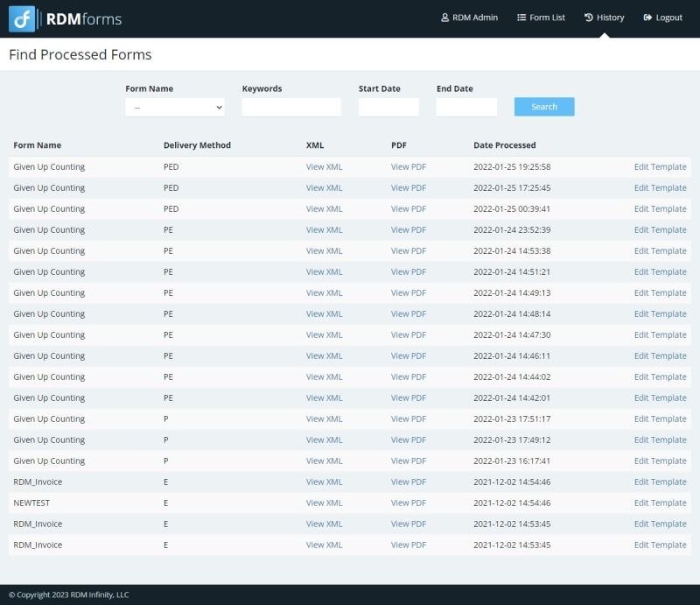Click into the Keywords input field
Screen dimensions: 700x605
click(x=290, y=107)
